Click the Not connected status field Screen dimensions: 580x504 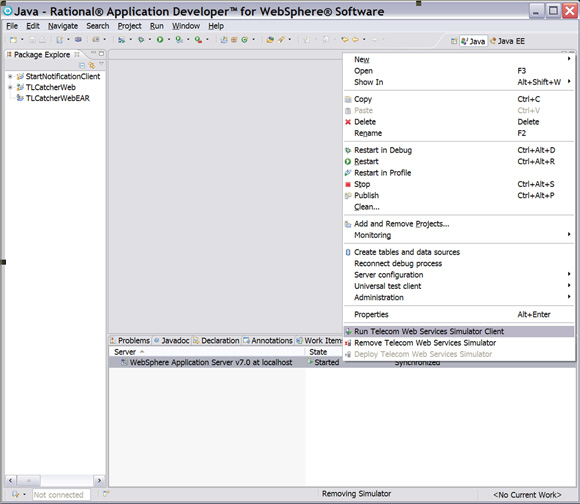[61, 495]
